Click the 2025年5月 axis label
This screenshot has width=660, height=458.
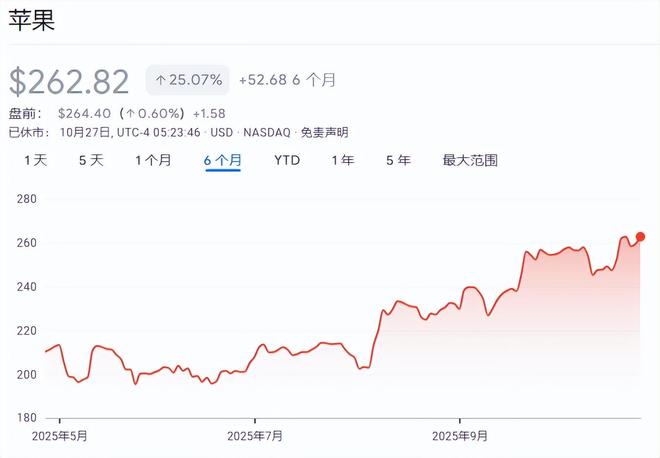(x=60, y=436)
